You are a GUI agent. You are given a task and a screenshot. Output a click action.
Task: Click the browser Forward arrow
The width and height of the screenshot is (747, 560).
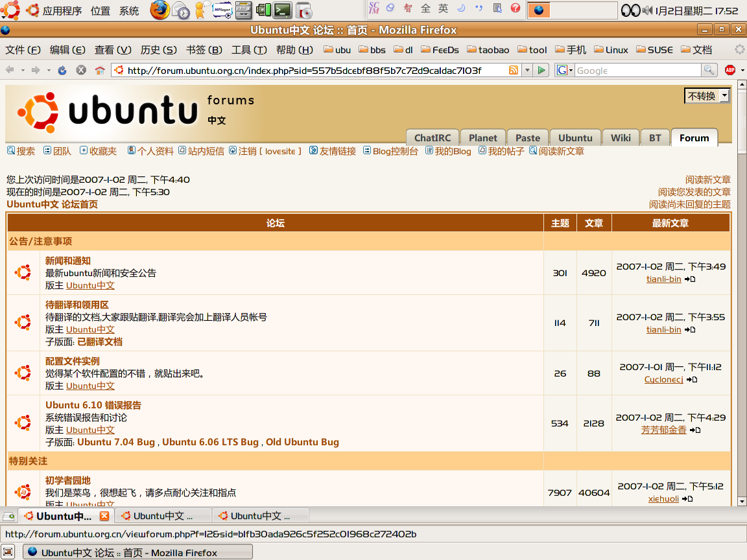[36, 71]
